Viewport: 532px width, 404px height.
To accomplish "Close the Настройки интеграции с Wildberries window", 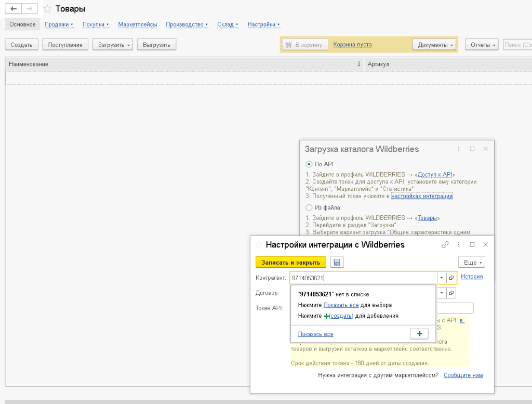I will 486,245.
